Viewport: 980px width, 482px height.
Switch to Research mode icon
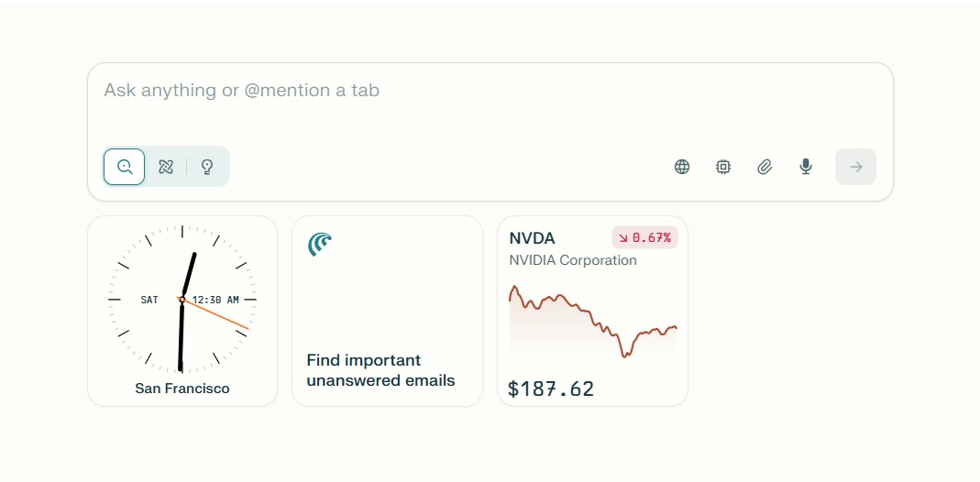pyautogui.click(x=166, y=167)
